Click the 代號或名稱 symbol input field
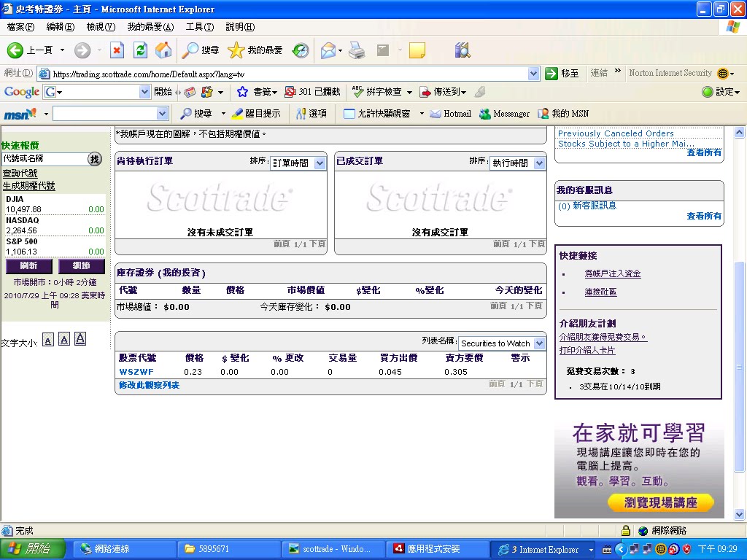This screenshot has width=747, height=560. click(x=44, y=158)
